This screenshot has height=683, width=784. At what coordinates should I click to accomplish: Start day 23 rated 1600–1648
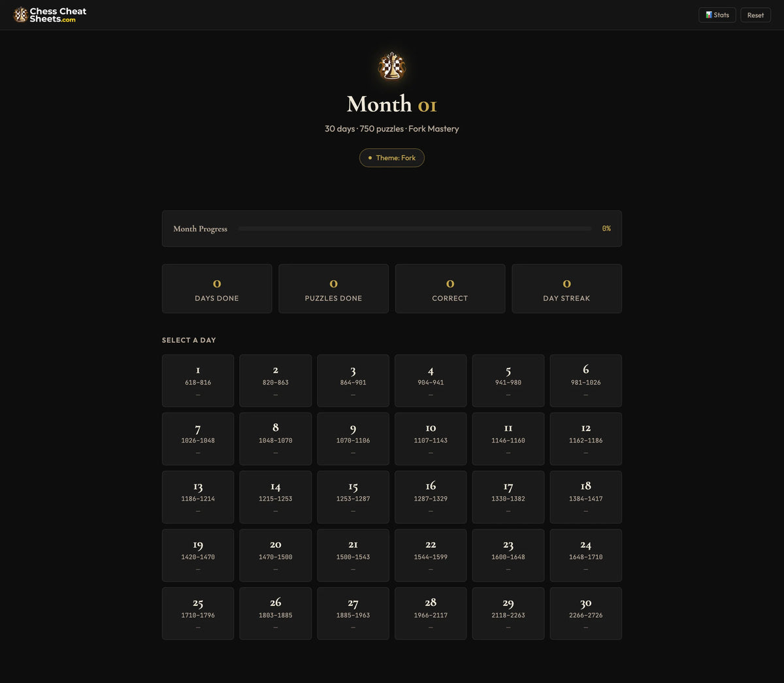(x=508, y=555)
